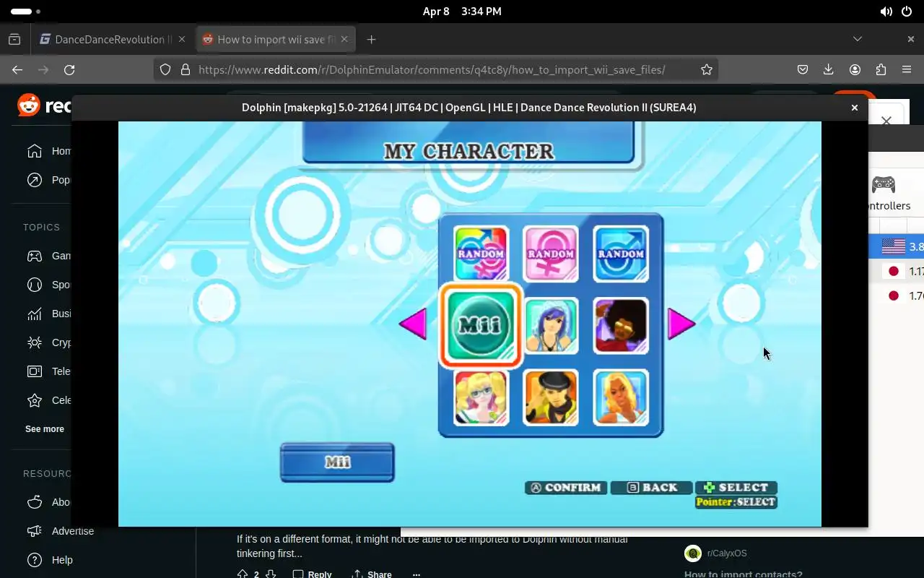This screenshot has height=578, width=924.
Task: Open the comment's more options ellipsis
Action: (416, 574)
